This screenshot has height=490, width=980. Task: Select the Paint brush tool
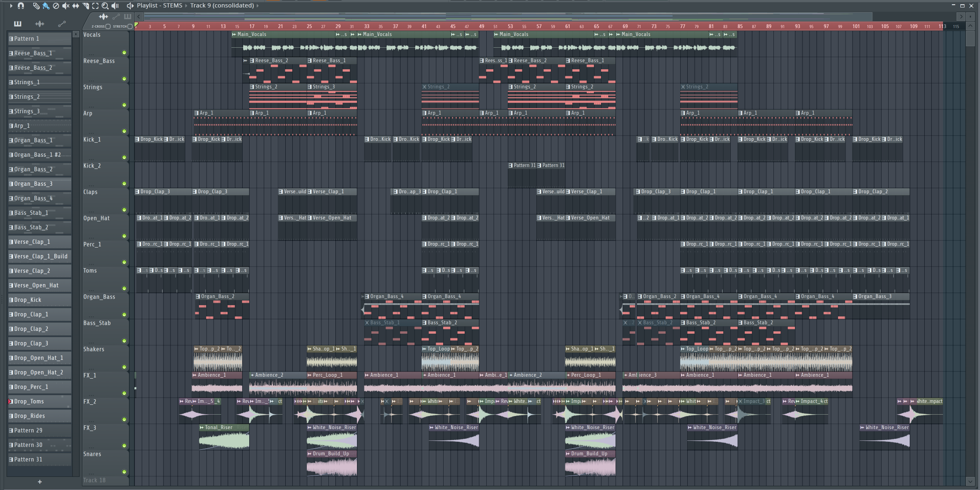(x=46, y=6)
